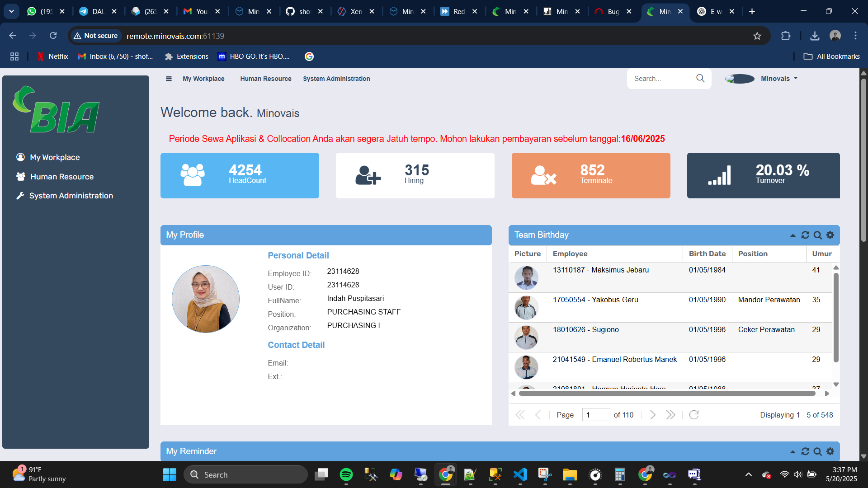Select row 21041549 - Emanuel Robertus Manek
This screenshot has height=488, width=868.
670,367
